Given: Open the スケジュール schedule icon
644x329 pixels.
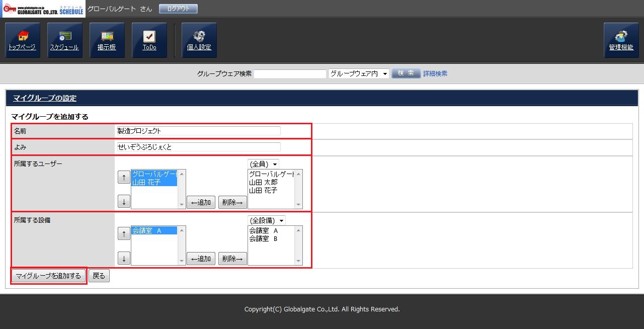Looking at the screenshot, I should tap(64, 40).
